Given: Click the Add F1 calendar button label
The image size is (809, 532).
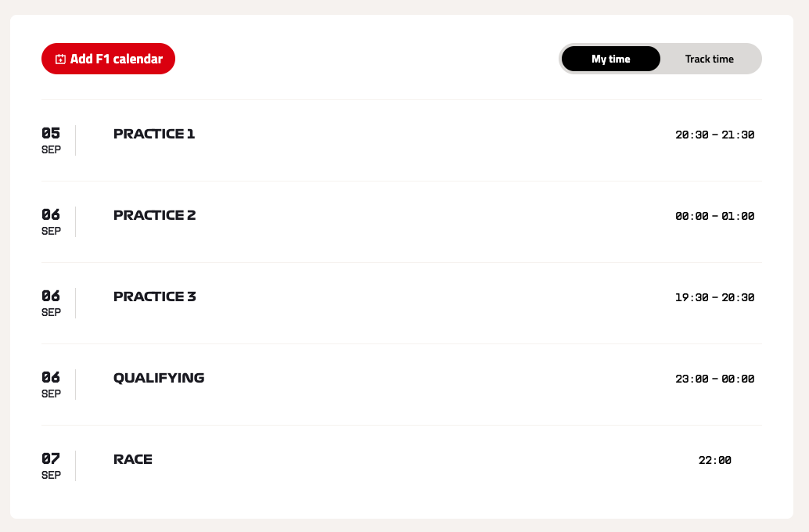Looking at the screenshot, I should [x=117, y=59].
